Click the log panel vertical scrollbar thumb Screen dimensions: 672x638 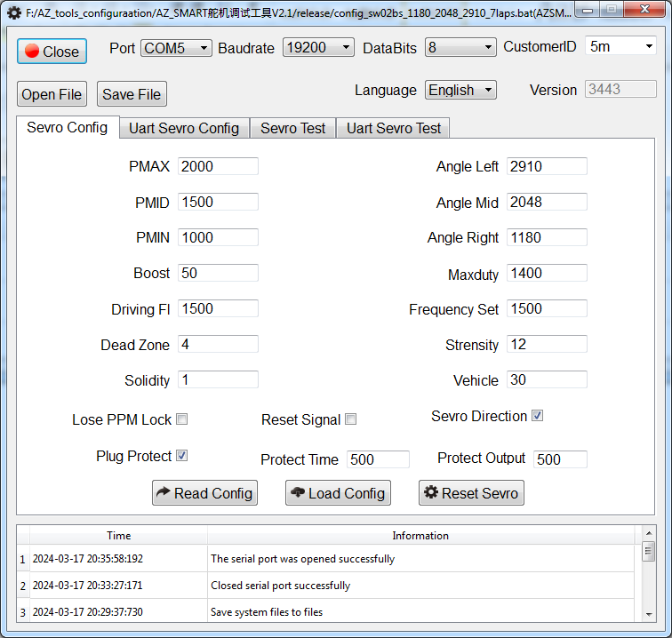(649, 552)
